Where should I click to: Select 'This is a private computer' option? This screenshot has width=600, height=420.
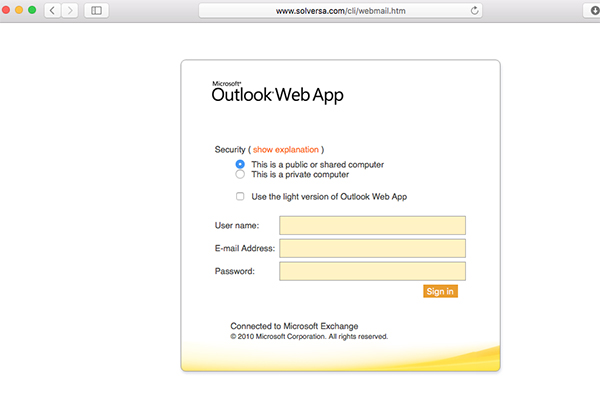pos(240,174)
